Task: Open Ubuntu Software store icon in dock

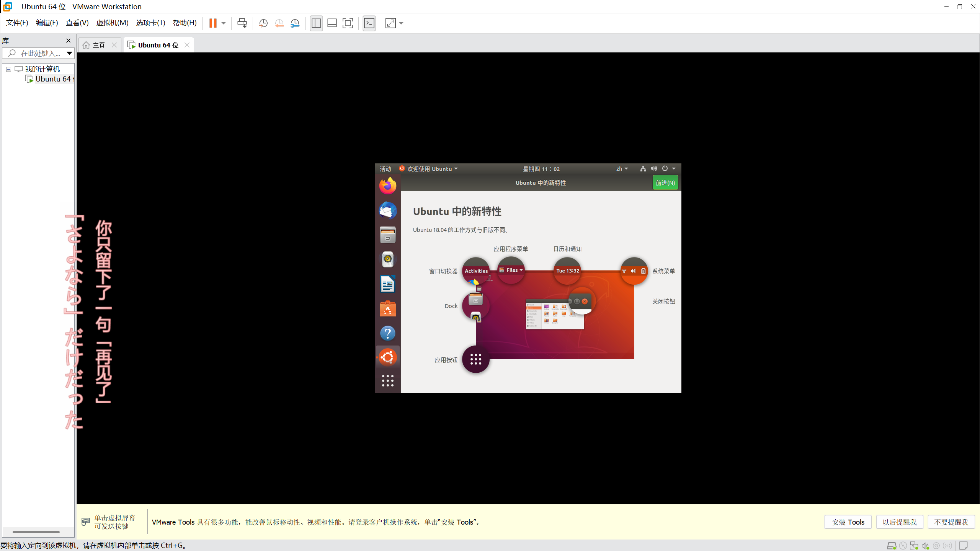Action: 387,309
